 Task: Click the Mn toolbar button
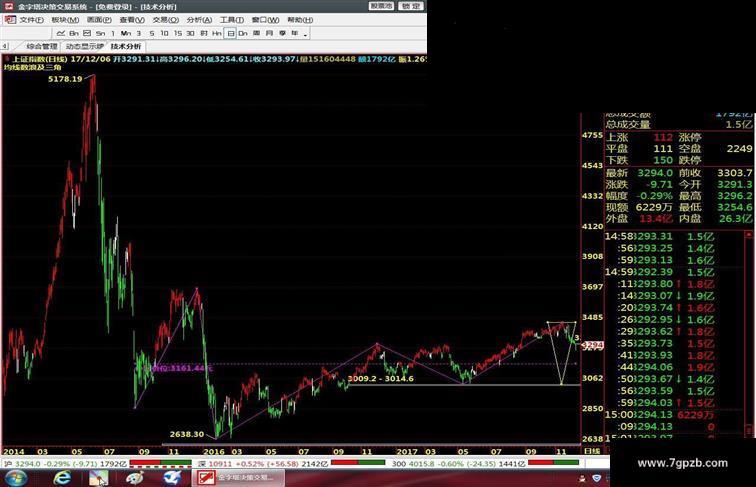(x=126, y=33)
